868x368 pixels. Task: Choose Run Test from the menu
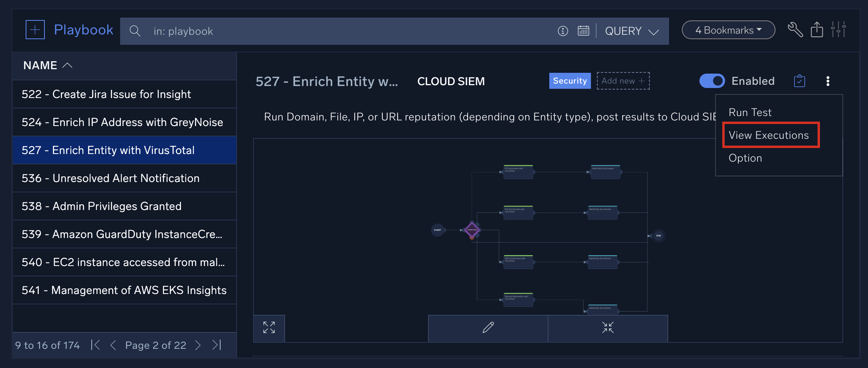pos(749,112)
